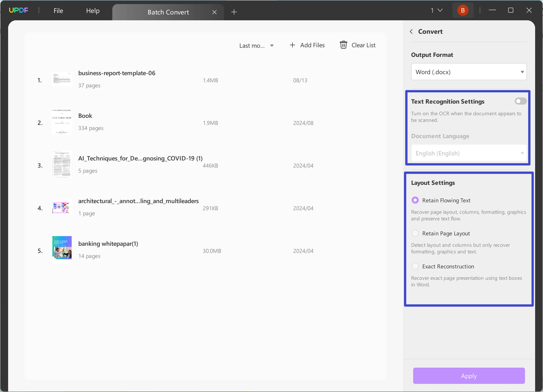
Task: Click the back arrow beside Convert
Action: 411,31
